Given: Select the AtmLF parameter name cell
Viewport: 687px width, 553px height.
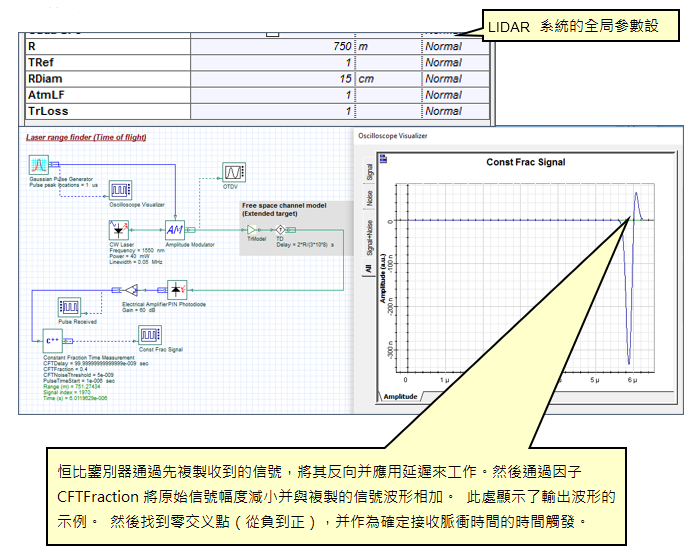Looking at the screenshot, I should [108, 95].
